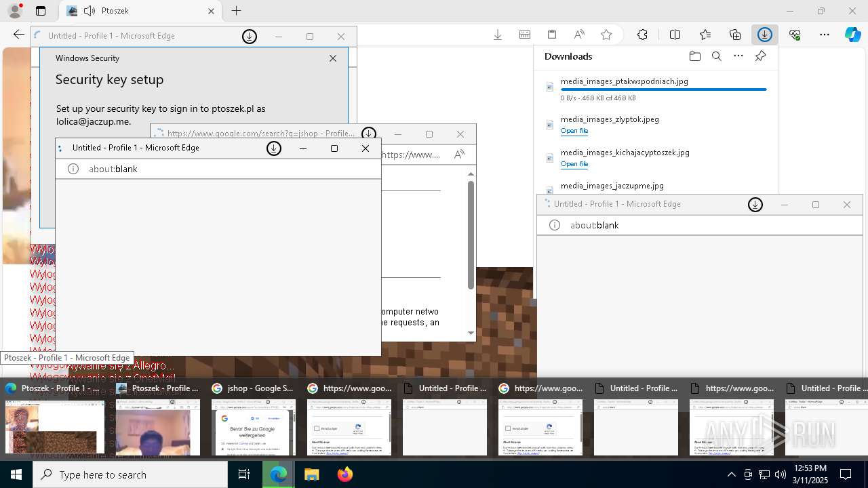The image size is (868, 488).
Task: Open downloads folder icon in Downloads panel
Action: (694, 56)
